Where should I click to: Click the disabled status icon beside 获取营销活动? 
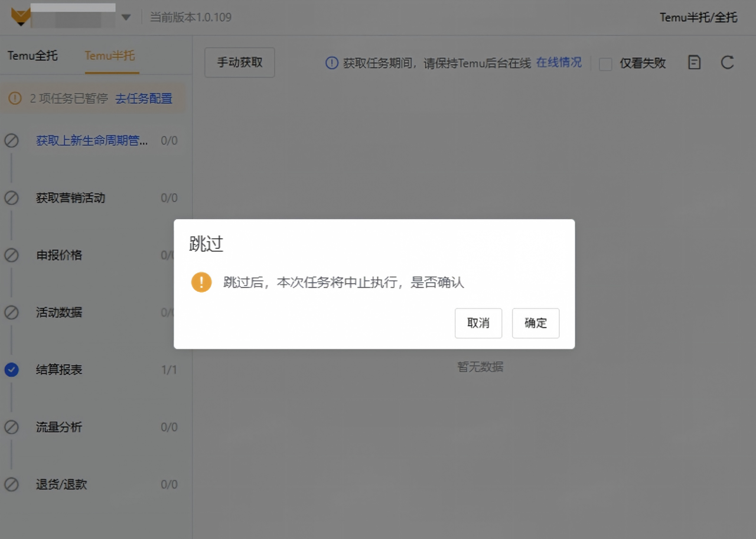point(11,198)
